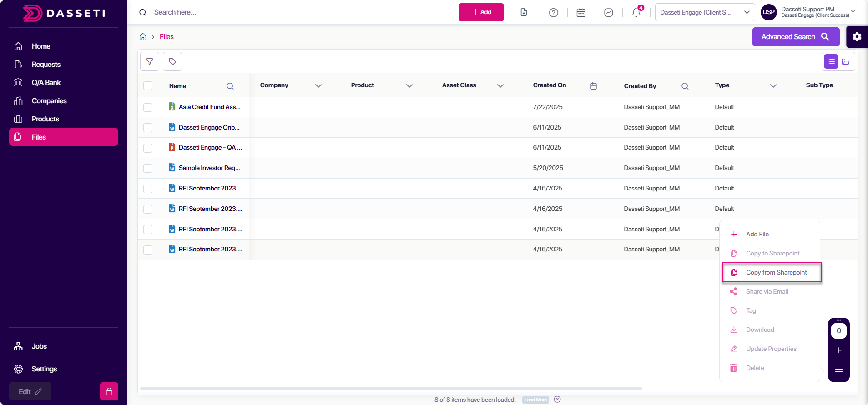Click the file download icon in top bar
This screenshot has height=405, width=868.
(524, 12)
